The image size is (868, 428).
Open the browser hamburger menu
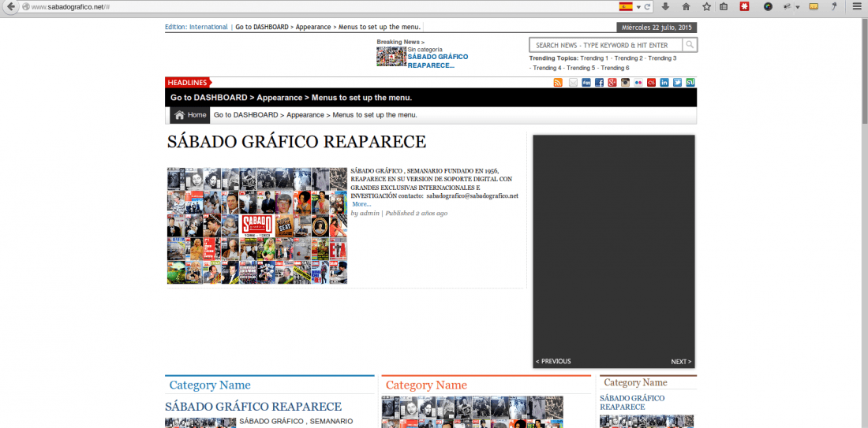[x=857, y=6]
